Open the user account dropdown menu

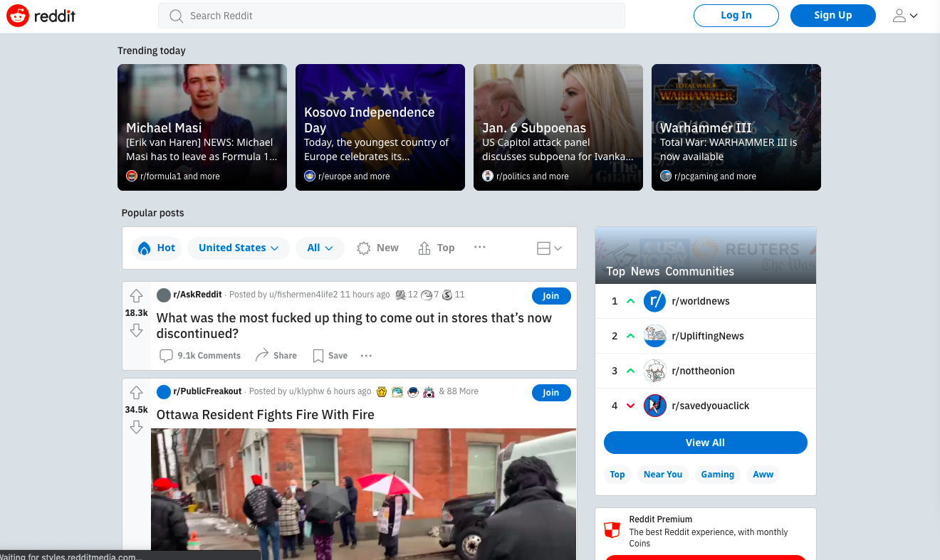pyautogui.click(x=905, y=16)
